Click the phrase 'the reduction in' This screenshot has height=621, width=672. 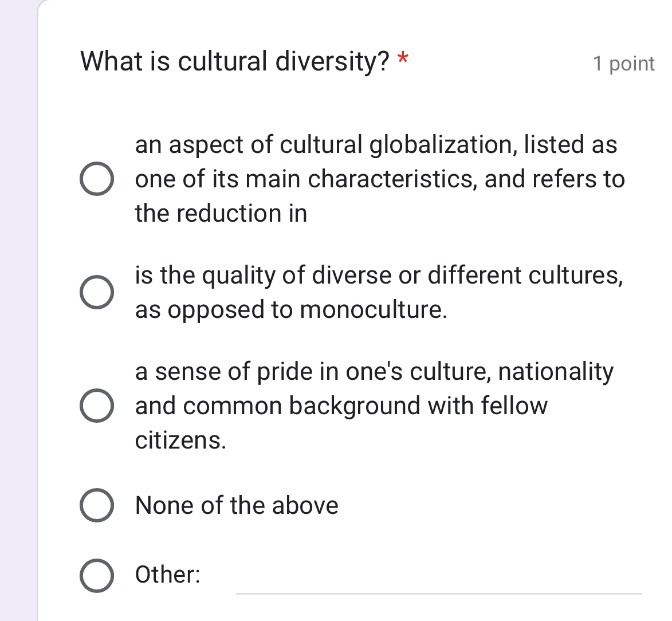(x=221, y=213)
